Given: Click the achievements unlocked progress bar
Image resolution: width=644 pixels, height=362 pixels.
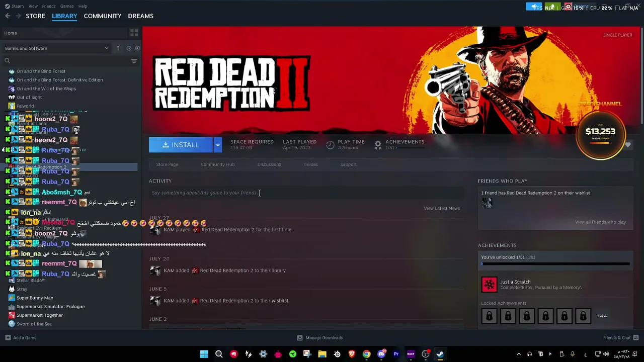Looking at the screenshot, I should (555, 263).
